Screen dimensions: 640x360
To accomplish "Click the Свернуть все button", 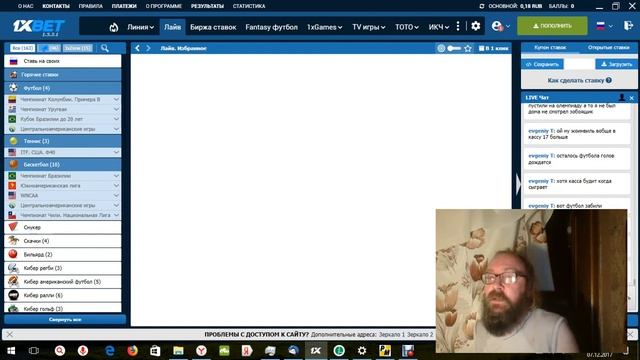I will (65, 319).
